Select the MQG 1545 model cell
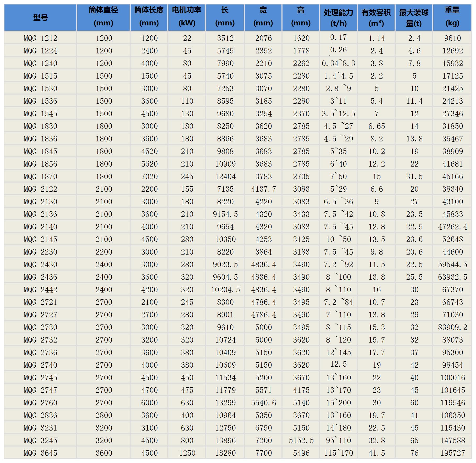Viewport: 476px width, 463px height. tap(40, 114)
